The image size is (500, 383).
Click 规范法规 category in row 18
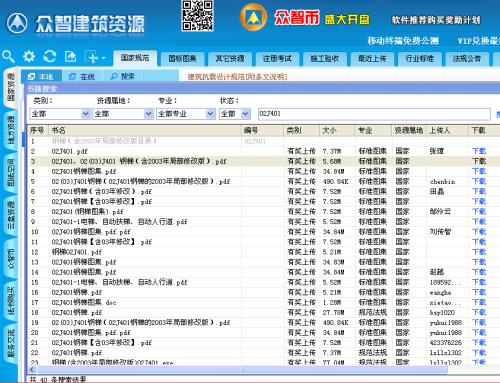(372, 313)
